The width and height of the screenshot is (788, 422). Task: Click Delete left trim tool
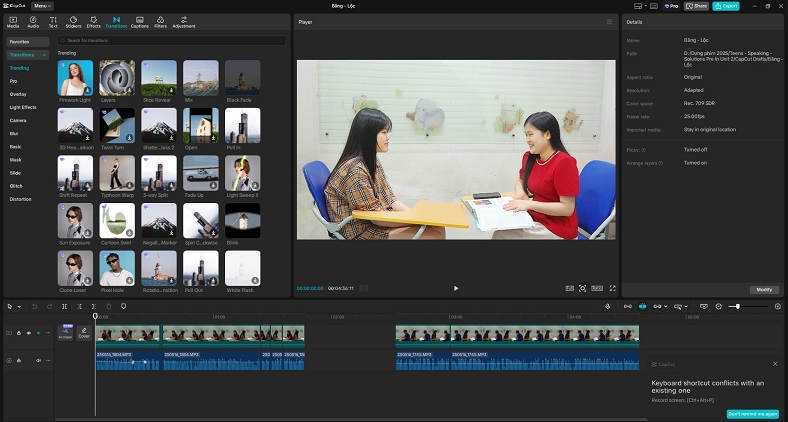coord(79,306)
